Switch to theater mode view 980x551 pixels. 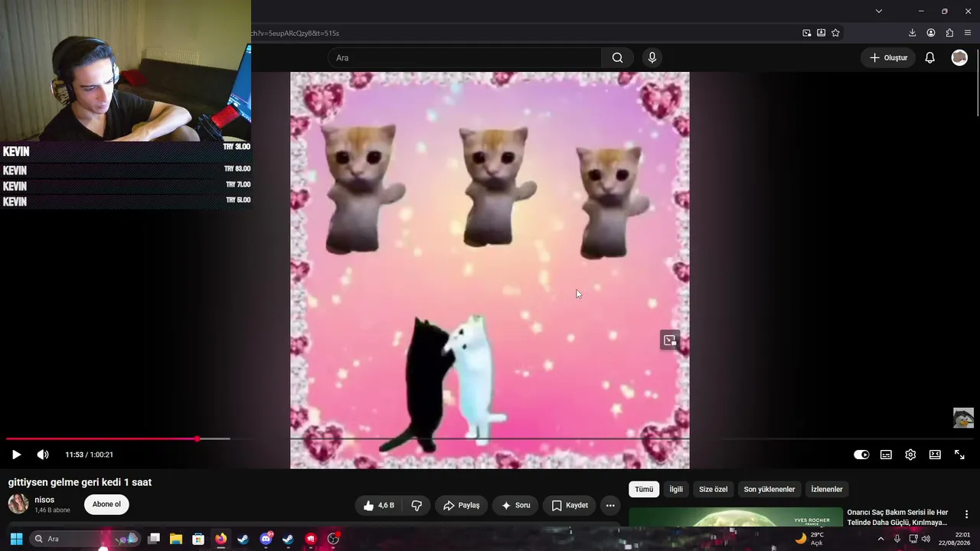click(935, 455)
